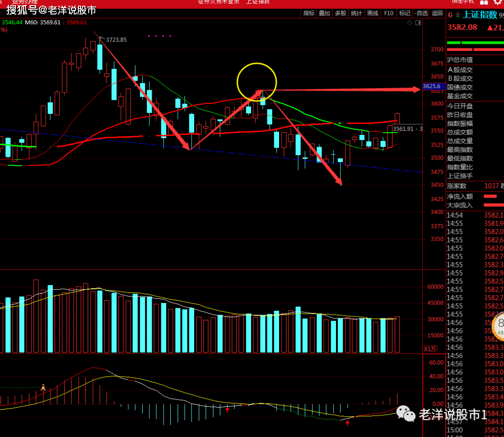Open the 统计 statistics tool
504x437 pixels.
coord(357,14)
